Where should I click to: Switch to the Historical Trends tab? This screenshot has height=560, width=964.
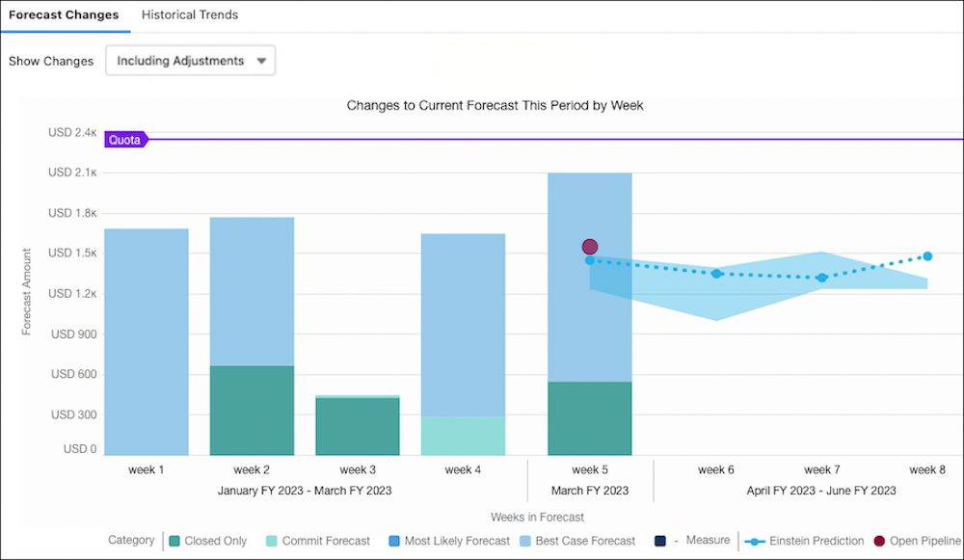pos(190,15)
